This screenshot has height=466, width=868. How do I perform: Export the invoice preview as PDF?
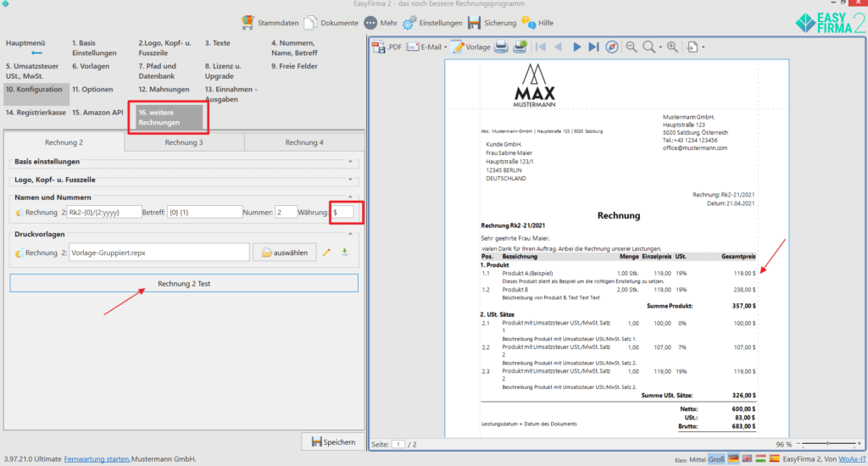387,47
